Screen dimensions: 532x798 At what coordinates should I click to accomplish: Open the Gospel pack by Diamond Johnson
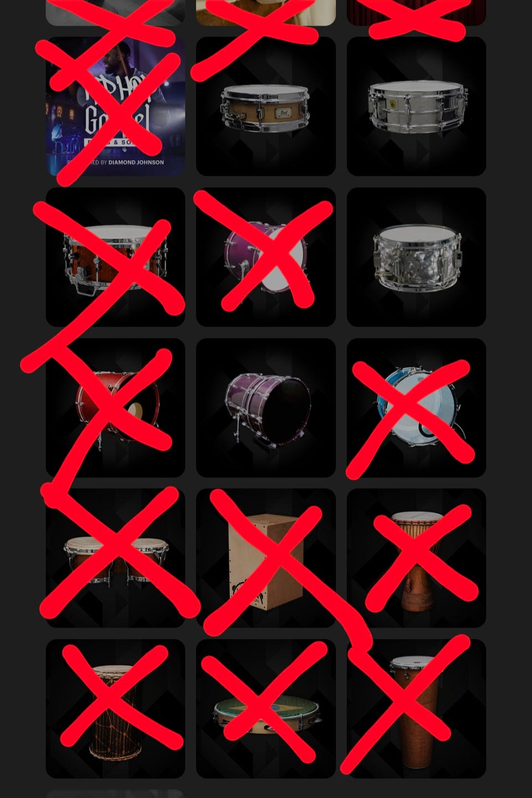pos(115,106)
